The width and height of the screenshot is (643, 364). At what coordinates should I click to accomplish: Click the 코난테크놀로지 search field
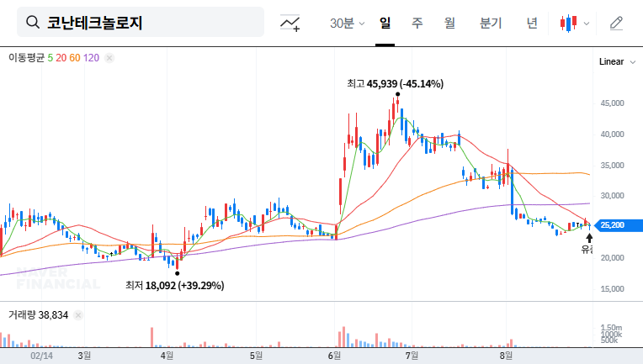point(141,22)
